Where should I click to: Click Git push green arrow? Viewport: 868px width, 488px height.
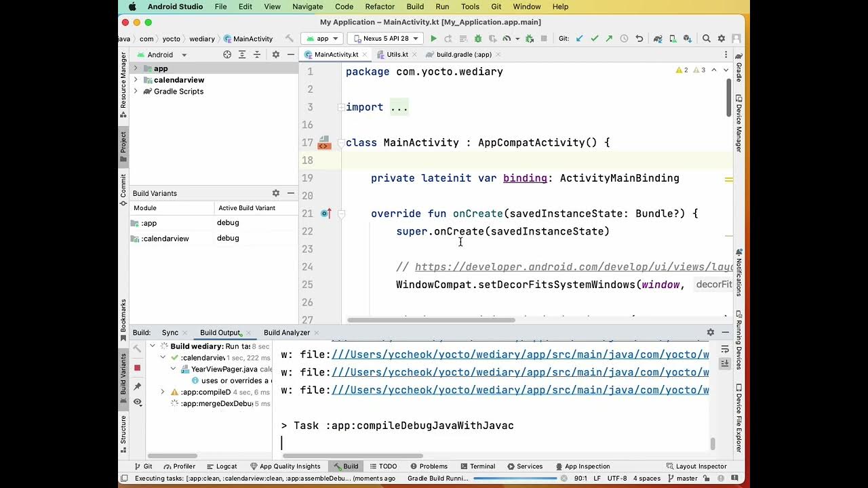[x=609, y=39]
